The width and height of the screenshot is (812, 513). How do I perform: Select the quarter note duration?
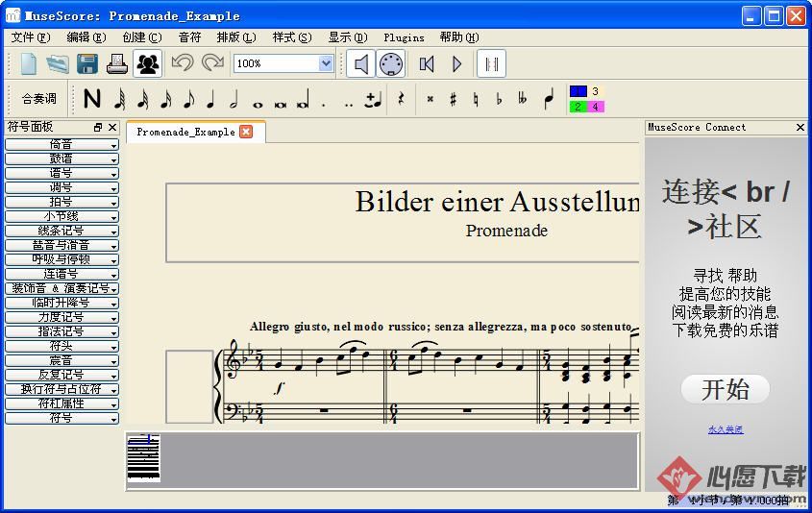tap(210, 98)
